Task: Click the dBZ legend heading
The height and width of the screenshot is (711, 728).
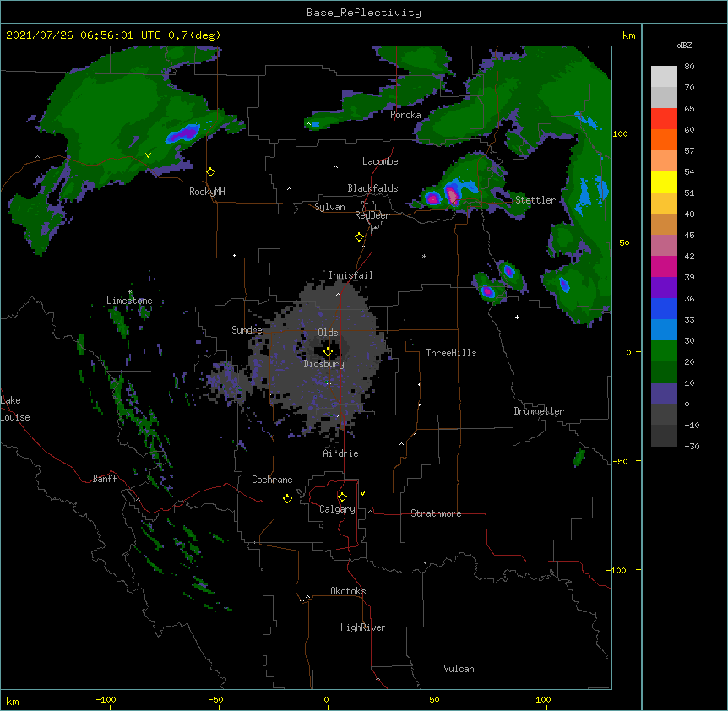Action: tap(684, 46)
